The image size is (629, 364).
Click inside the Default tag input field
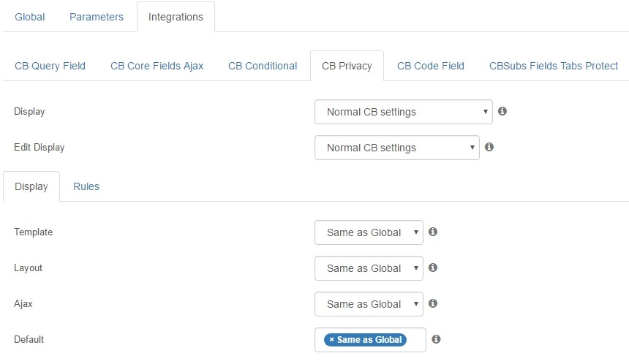tap(415, 340)
